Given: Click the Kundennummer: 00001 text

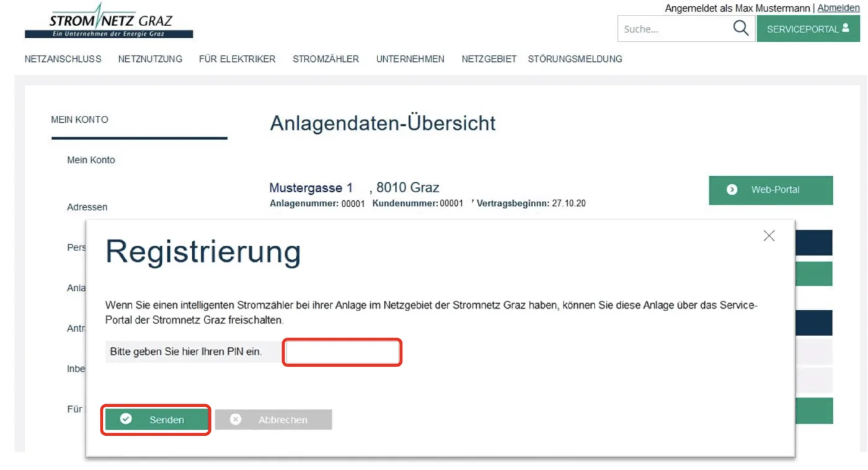Looking at the screenshot, I should click(x=417, y=203).
